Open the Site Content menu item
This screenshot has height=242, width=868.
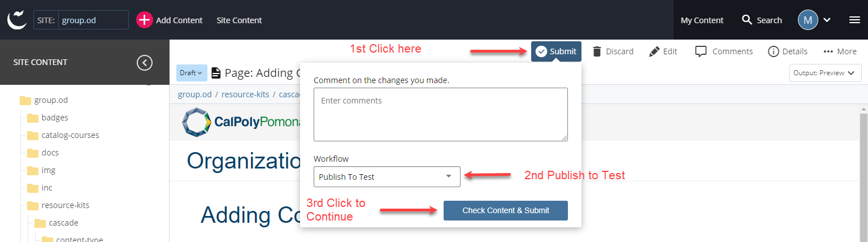coord(239,20)
